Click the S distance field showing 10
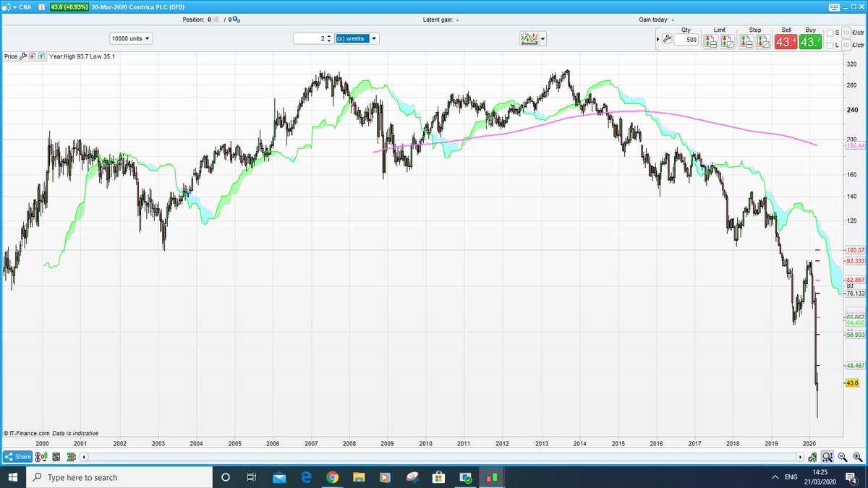The image size is (868, 488). tap(846, 33)
